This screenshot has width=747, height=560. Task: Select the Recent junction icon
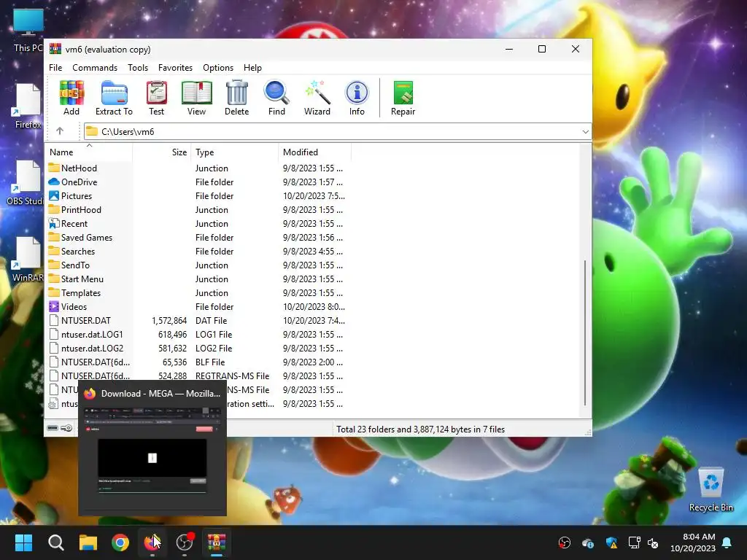pos(54,223)
